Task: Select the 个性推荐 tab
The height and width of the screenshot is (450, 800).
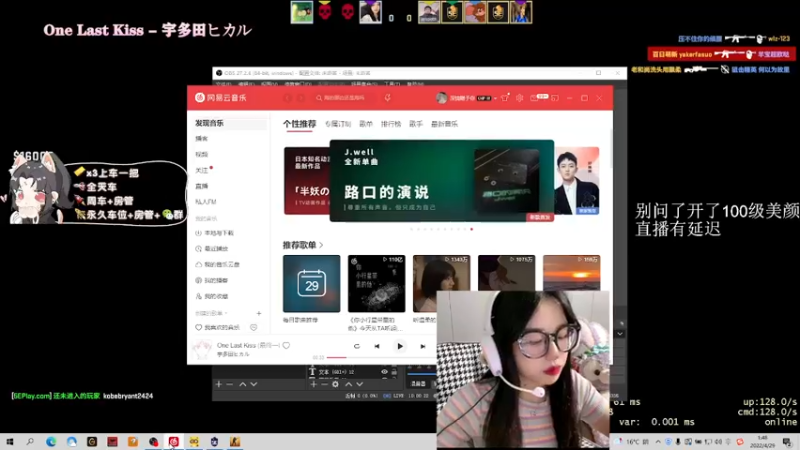Action: [299, 124]
